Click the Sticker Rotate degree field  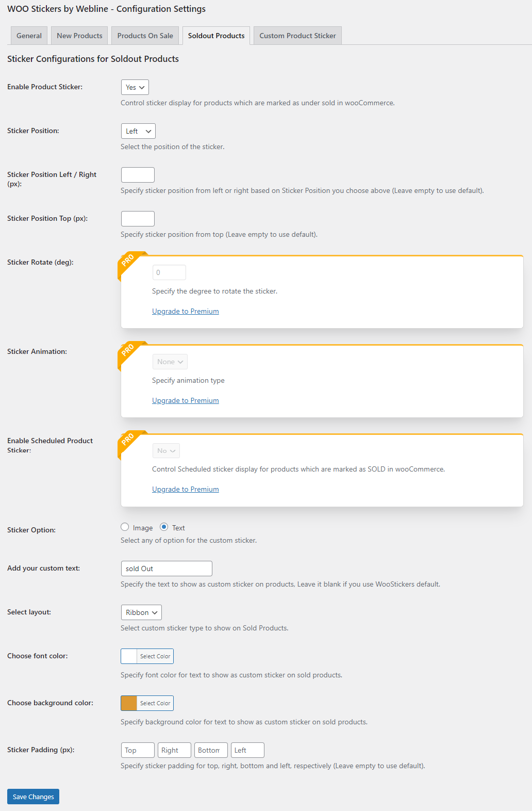point(169,272)
